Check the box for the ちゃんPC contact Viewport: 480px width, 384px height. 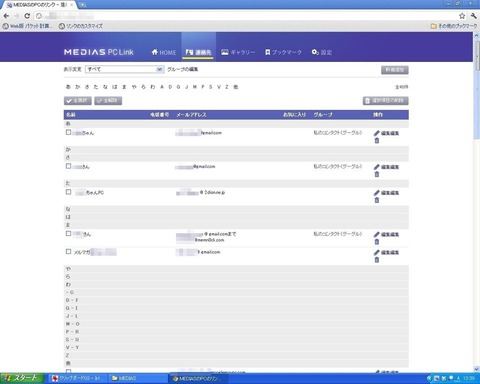click(68, 192)
